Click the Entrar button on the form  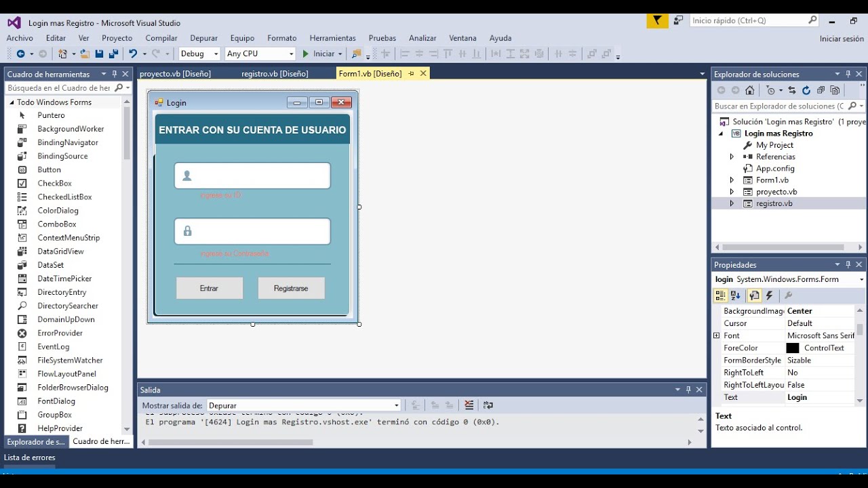coord(209,288)
